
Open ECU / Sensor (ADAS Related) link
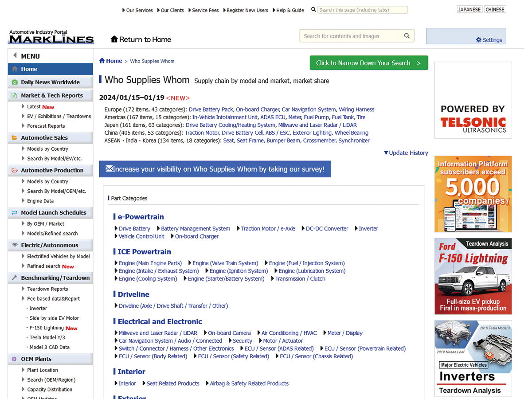(279, 349)
